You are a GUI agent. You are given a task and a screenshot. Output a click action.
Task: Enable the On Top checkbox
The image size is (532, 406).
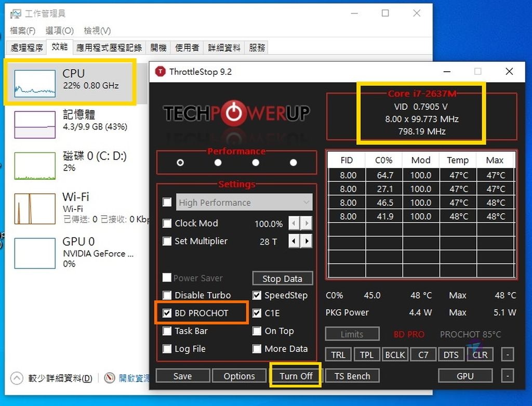(257, 331)
